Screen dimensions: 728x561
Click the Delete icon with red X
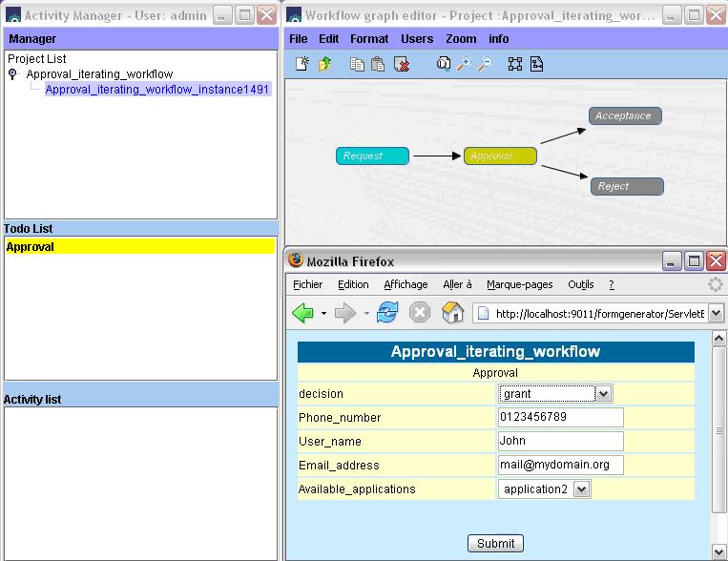[x=402, y=64]
